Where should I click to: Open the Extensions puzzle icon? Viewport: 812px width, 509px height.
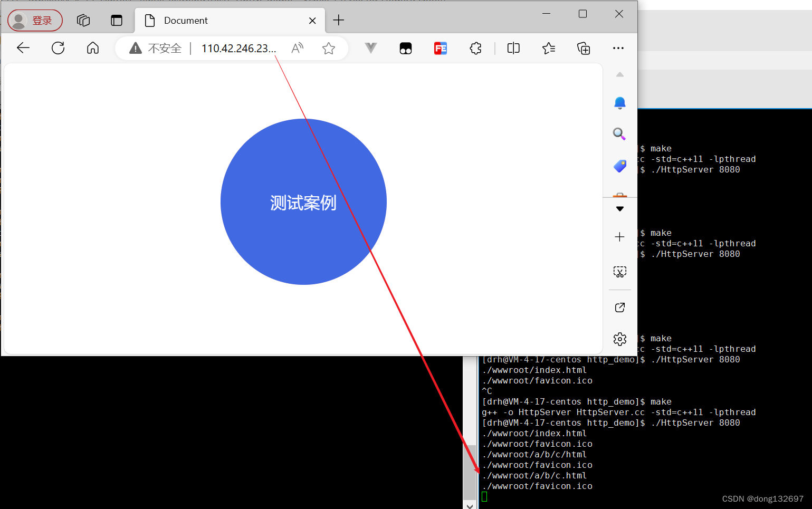tap(475, 49)
